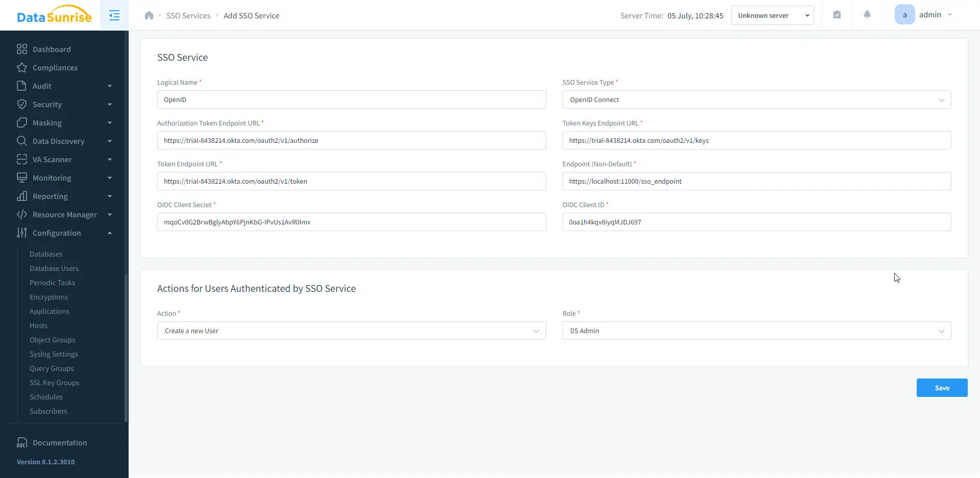
Task: Click the home icon in breadcrumb
Action: click(x=149, y=15)
